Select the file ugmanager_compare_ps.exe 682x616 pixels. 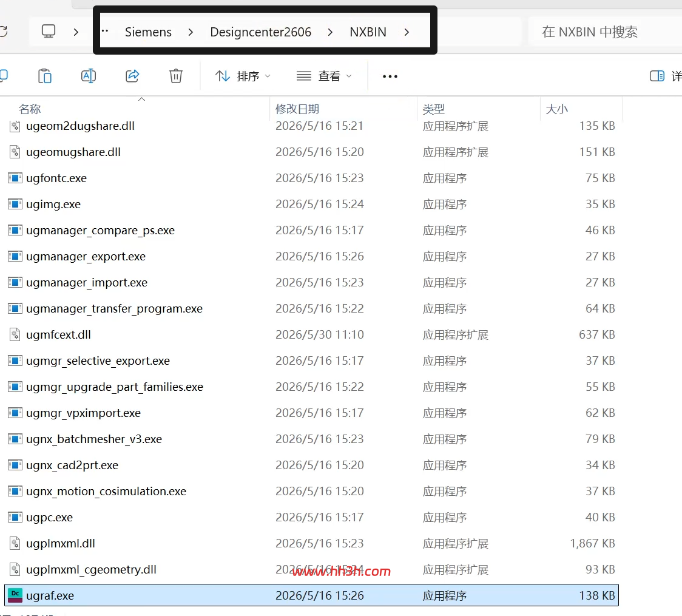pyautogui.click(x=311, y=230)
